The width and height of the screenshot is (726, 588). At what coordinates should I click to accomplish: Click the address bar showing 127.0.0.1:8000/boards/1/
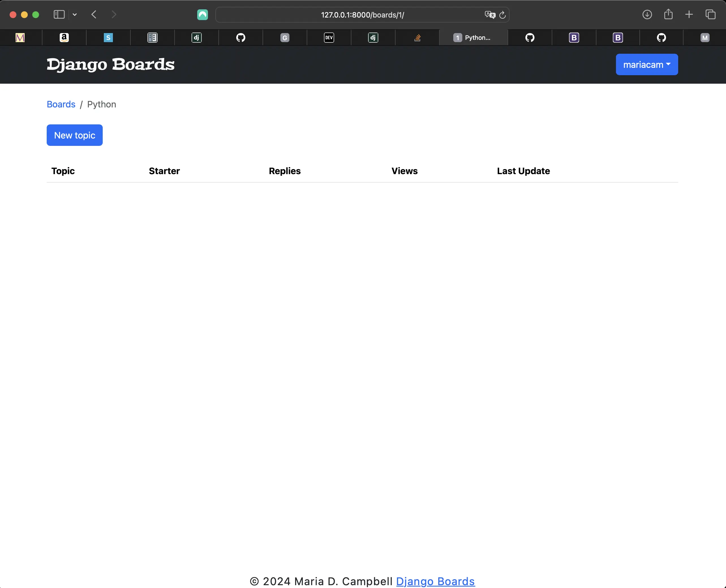click(x=362, y=15)
